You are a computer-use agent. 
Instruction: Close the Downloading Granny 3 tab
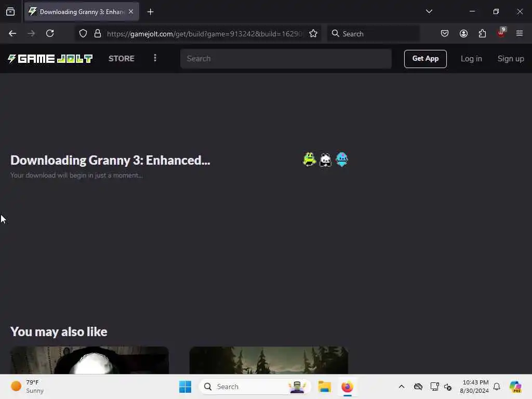click(131, 11)
